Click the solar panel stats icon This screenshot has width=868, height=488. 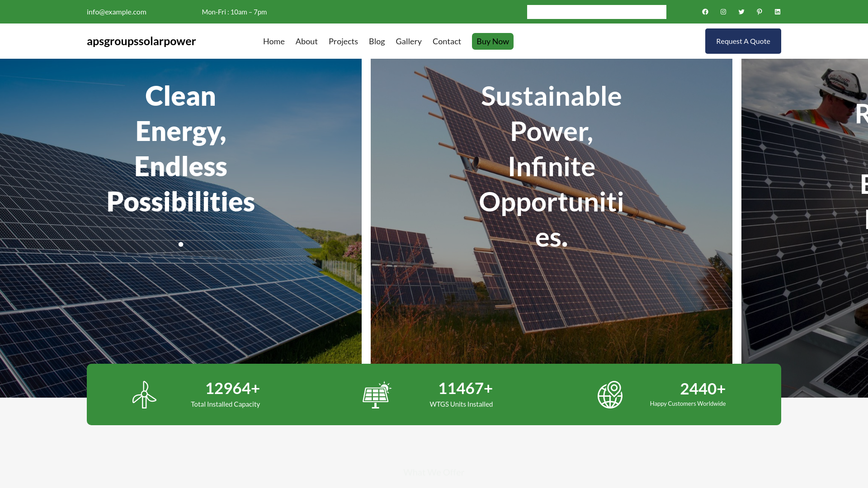(x=377, y=394)
